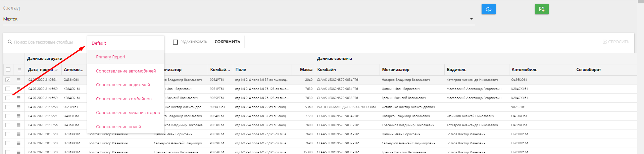Choose Primary Report from the dropdown
The image size is (644, 154).
point(111,57)
